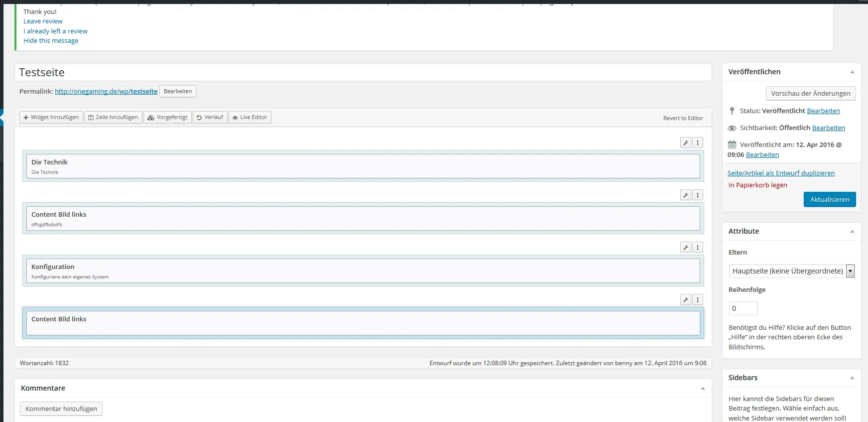Collapse the Attribute panel arrow
The image size is (868, 422).
(852, 232)
